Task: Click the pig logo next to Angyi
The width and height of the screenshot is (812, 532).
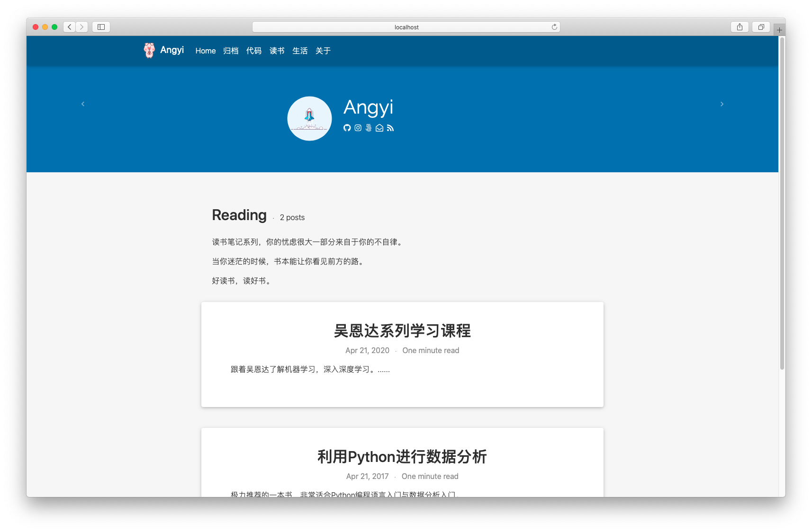Action: [x=148, y=51]
